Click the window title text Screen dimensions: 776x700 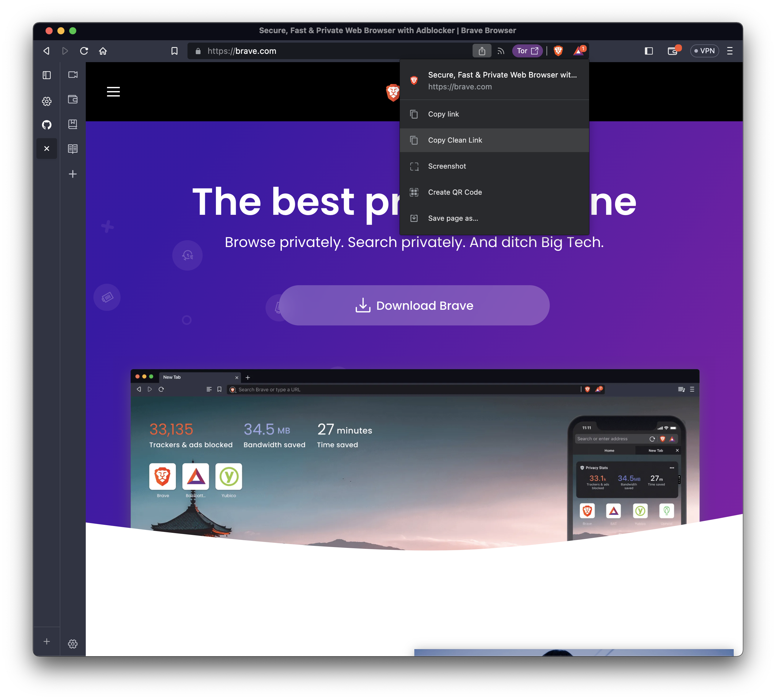coord(387,30)
